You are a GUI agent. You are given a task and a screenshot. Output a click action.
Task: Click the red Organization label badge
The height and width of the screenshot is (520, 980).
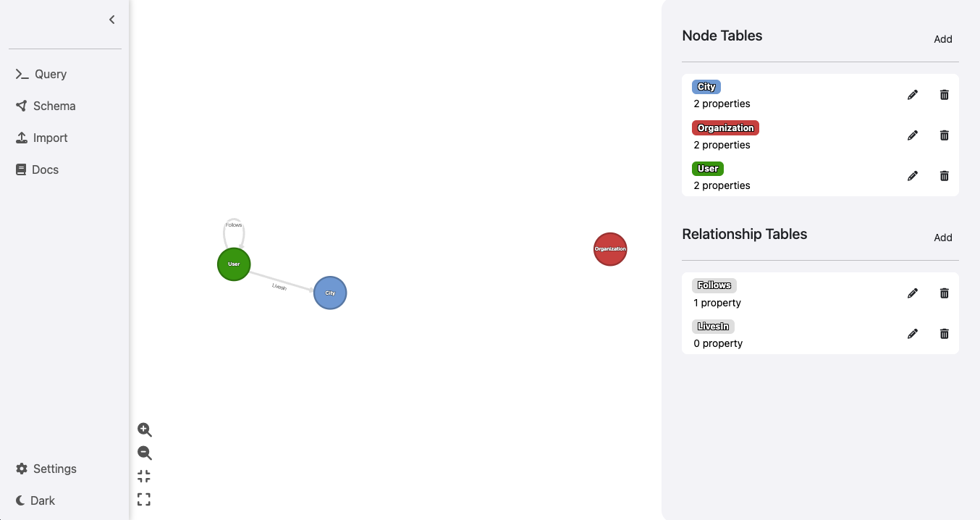pyautogui.click(x=725, y=128)
